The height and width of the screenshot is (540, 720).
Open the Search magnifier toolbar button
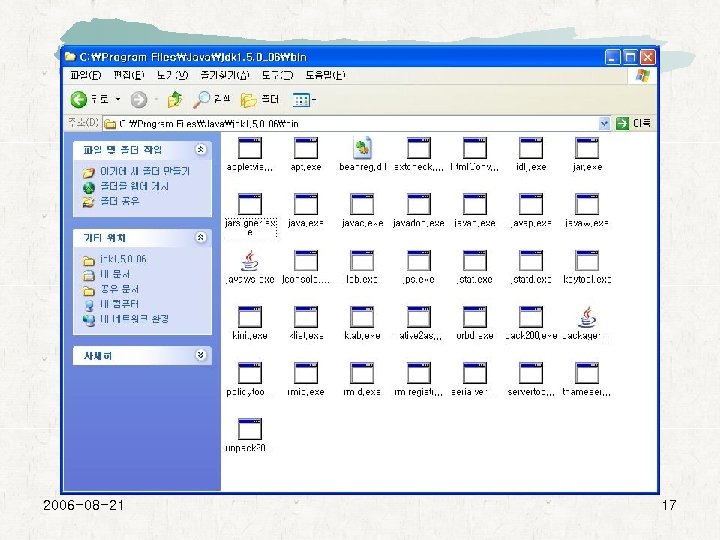coord(211,99)
